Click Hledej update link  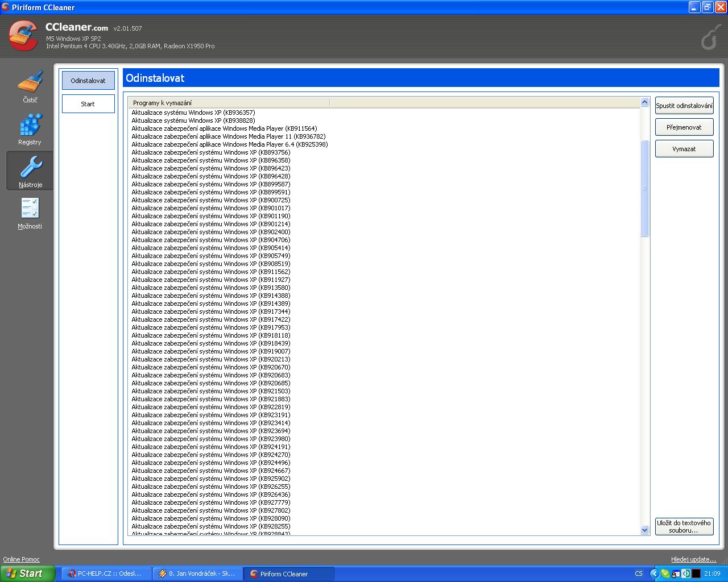(x=693, y=559)
